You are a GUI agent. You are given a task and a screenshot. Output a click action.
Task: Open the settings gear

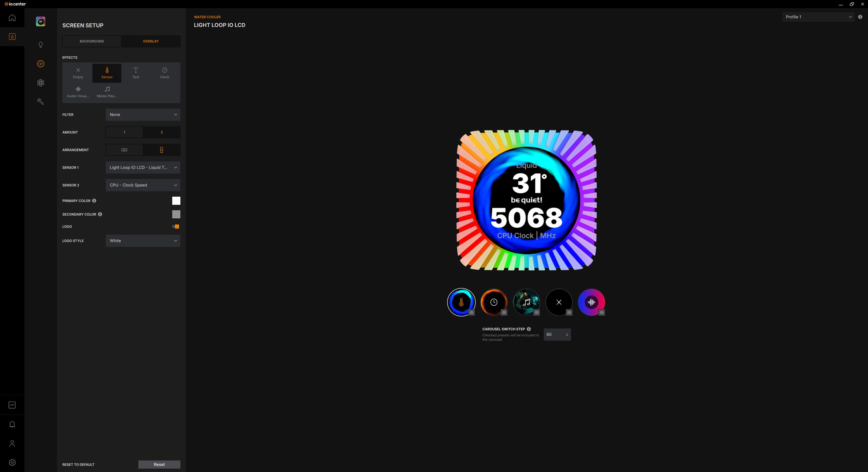tap(12, 463)
